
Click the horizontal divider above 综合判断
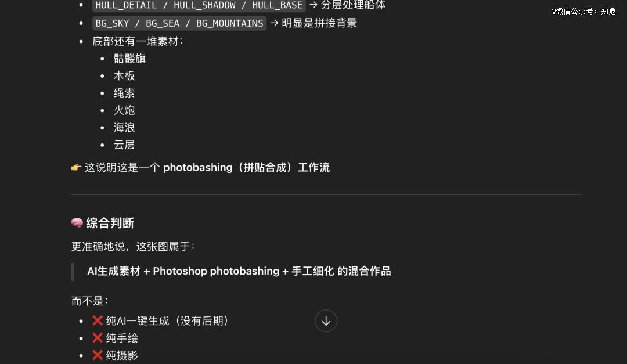326,195
